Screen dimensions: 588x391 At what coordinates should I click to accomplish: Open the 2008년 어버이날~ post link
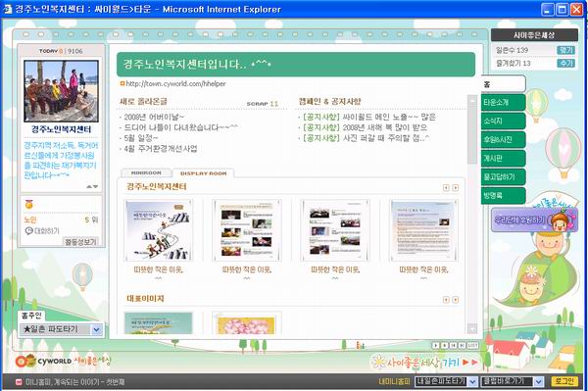[154, 117]
